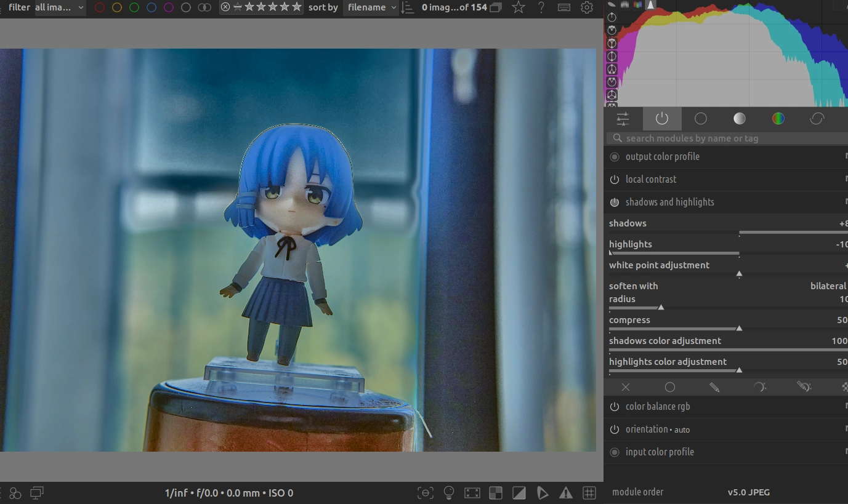Enable drawn and parametric mask icon
Viewport: 848px width, 504px height.
coord(804,387)
